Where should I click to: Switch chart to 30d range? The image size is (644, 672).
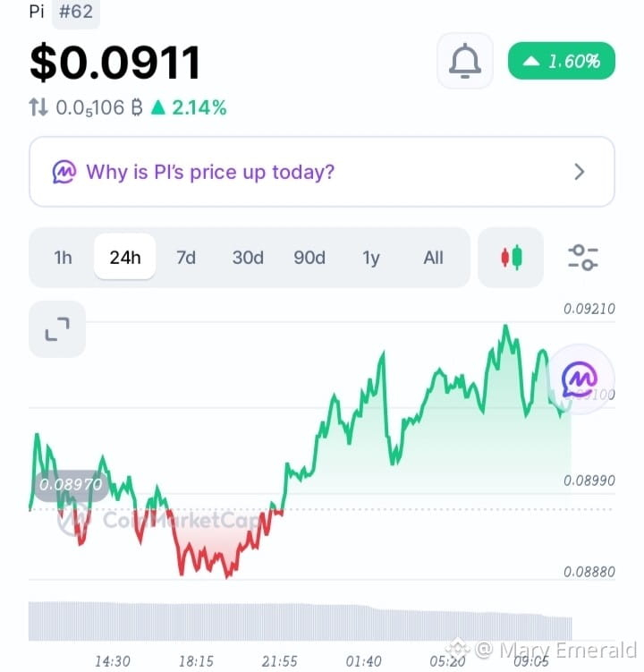point(248,258)
